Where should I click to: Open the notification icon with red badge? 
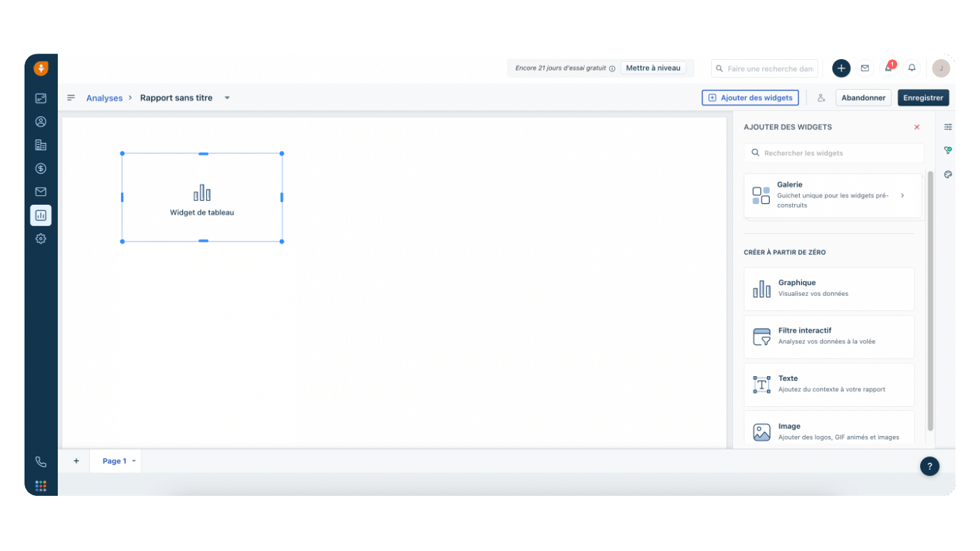click(x=888, y=68)
